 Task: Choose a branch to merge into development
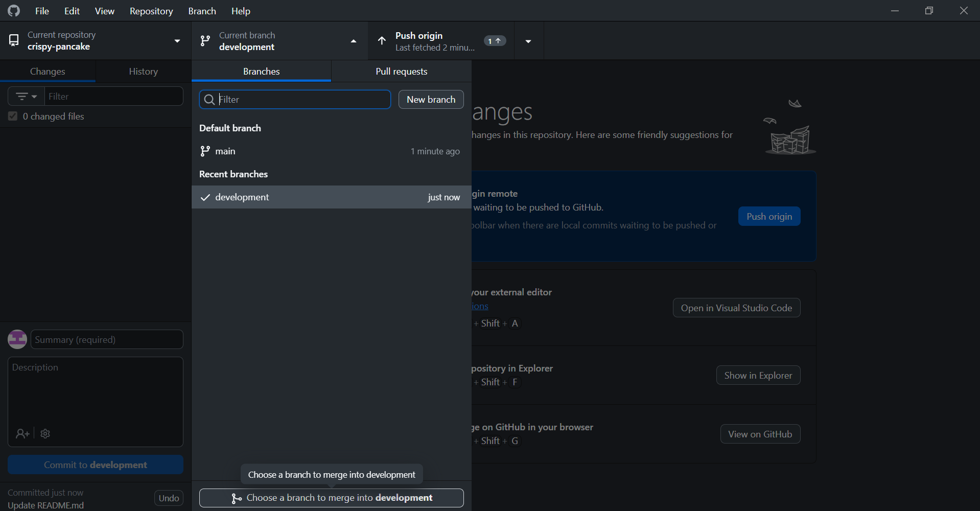point(332,498)
